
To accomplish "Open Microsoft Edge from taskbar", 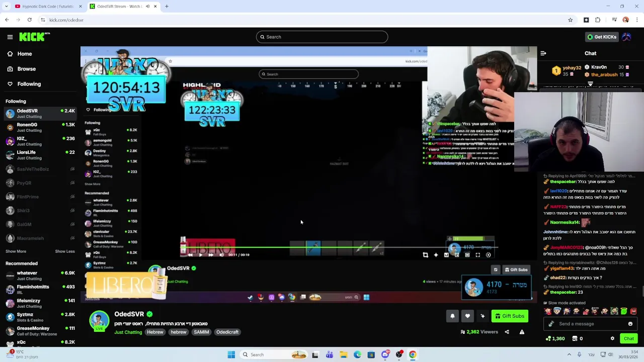I will [357, 354].
